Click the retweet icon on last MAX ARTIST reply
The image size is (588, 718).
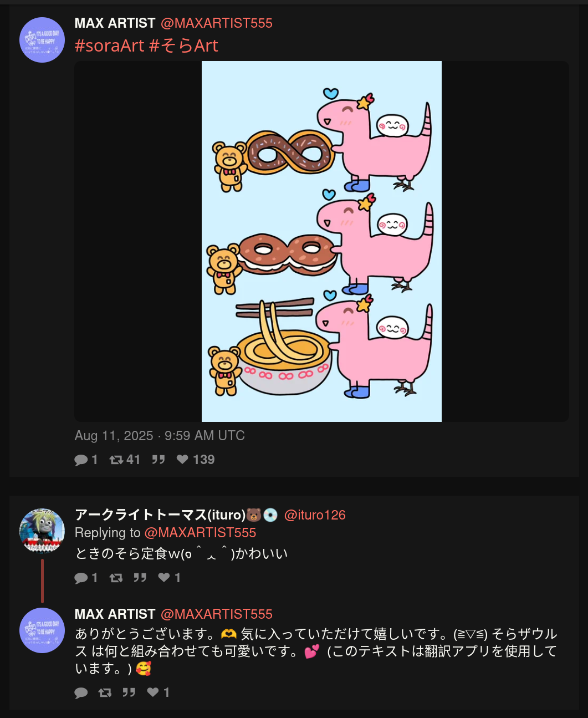[x=105, y=692]
